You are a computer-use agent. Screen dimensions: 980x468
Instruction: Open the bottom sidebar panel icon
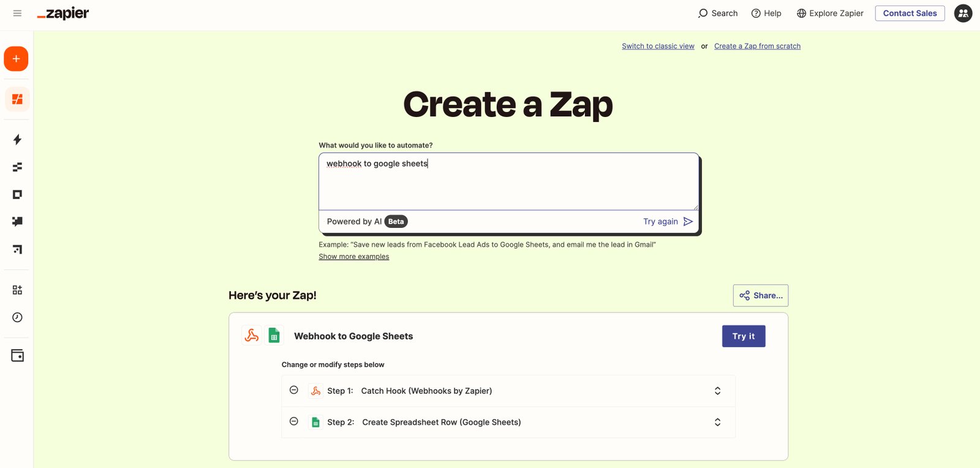(17, 356)
